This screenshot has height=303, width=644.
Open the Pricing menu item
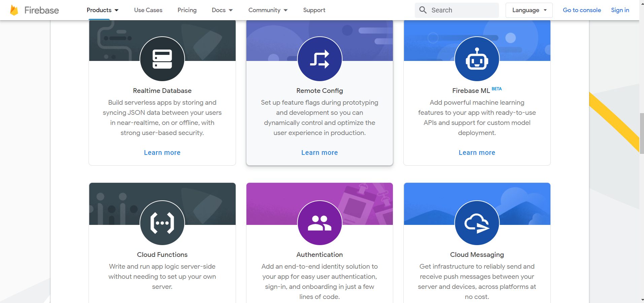pyautogui.click(x=187, y=10)
